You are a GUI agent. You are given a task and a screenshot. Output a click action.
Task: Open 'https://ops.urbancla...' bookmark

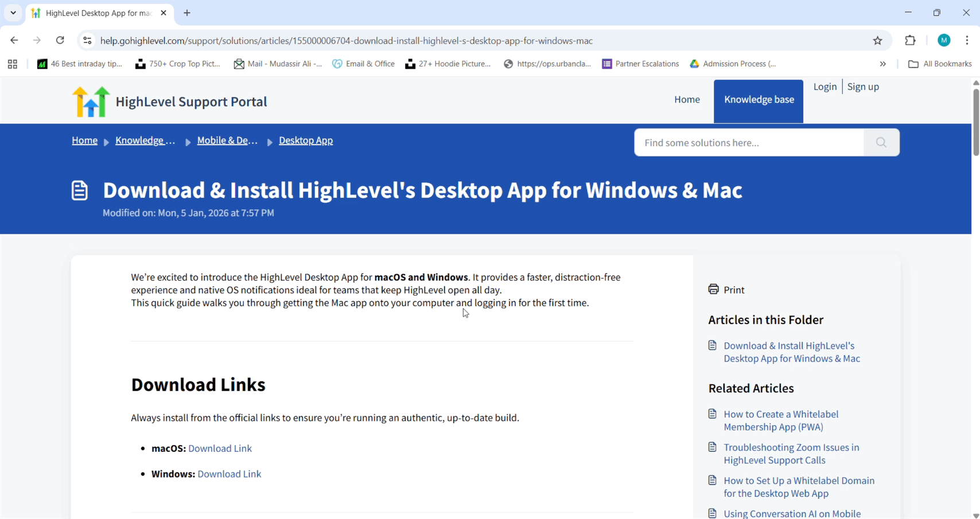tap(547, 64)
